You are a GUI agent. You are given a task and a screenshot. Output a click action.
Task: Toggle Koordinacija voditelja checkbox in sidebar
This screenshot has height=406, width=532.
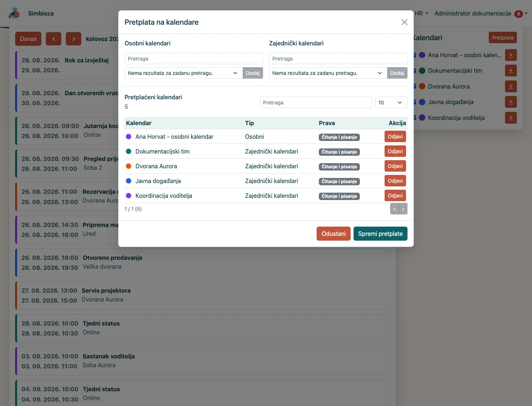[415, 118]
